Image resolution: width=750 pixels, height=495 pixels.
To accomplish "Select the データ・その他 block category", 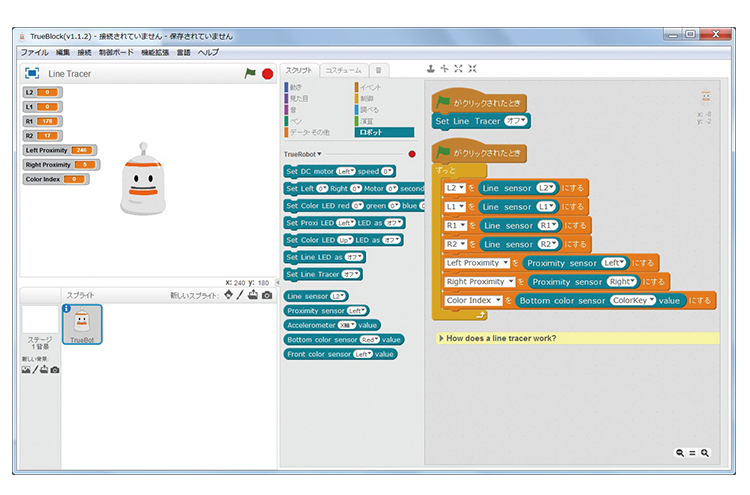I will 309,132.
